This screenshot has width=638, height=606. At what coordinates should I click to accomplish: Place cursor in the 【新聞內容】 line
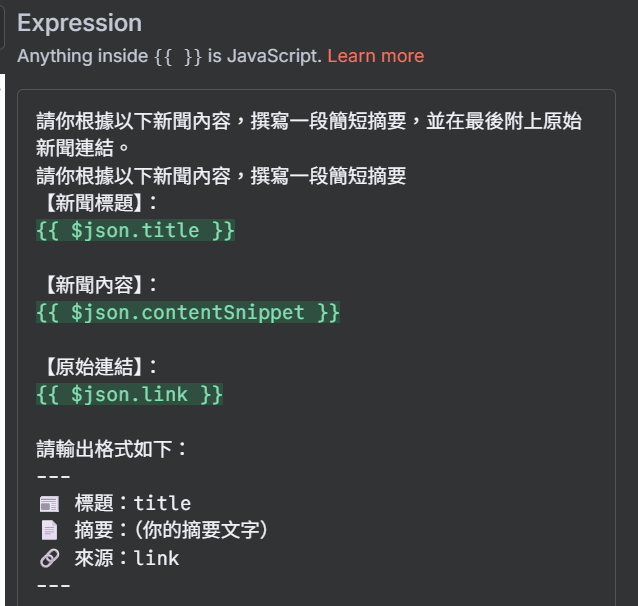[x=99, y=285]
